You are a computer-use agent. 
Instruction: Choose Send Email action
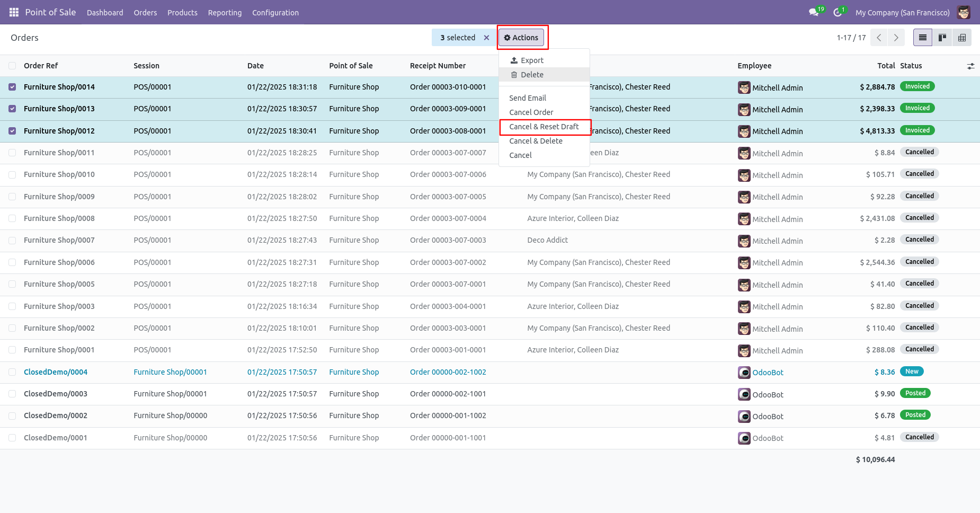544,98
